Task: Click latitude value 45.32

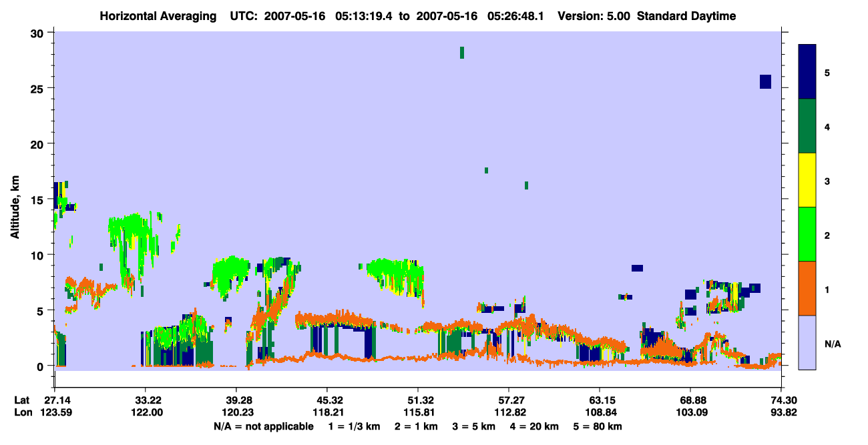Action: (x=327, y=400)
